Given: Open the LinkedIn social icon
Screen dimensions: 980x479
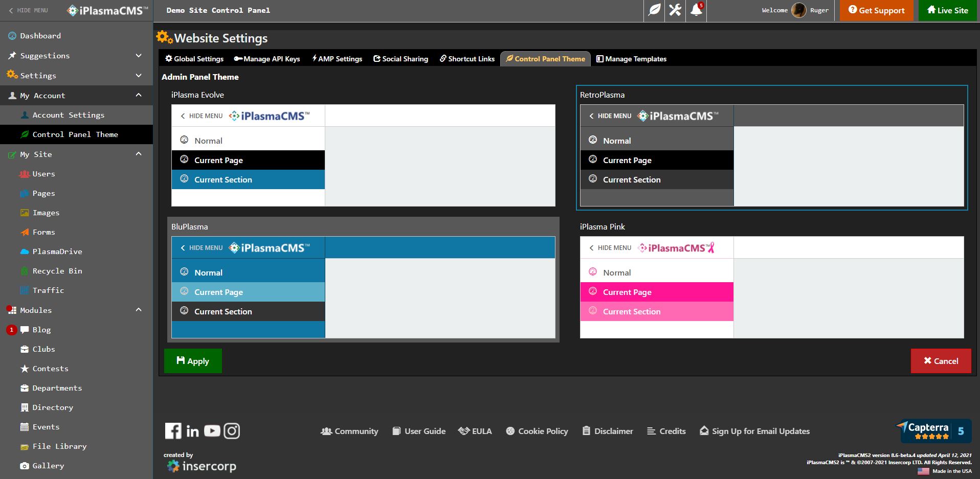Looking at the screenshot, I should [192, 431].
